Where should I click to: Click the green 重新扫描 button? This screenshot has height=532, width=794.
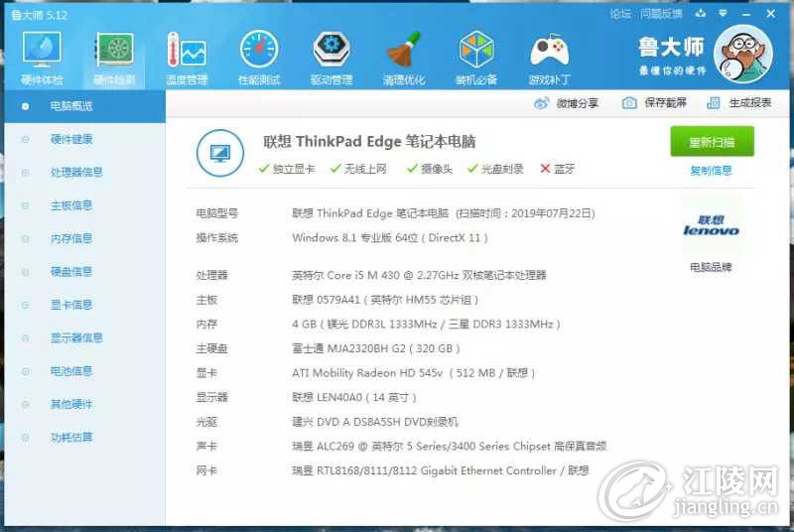712,142
